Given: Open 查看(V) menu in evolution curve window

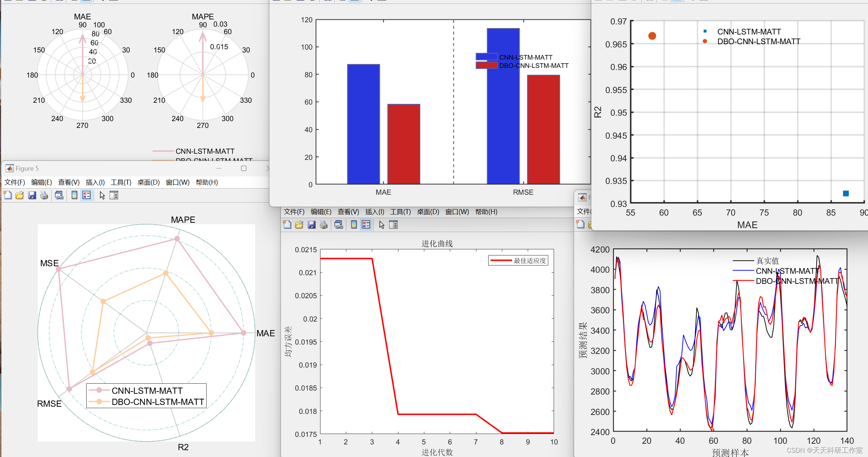Looking at the screenshot, I should pos(348,212).
